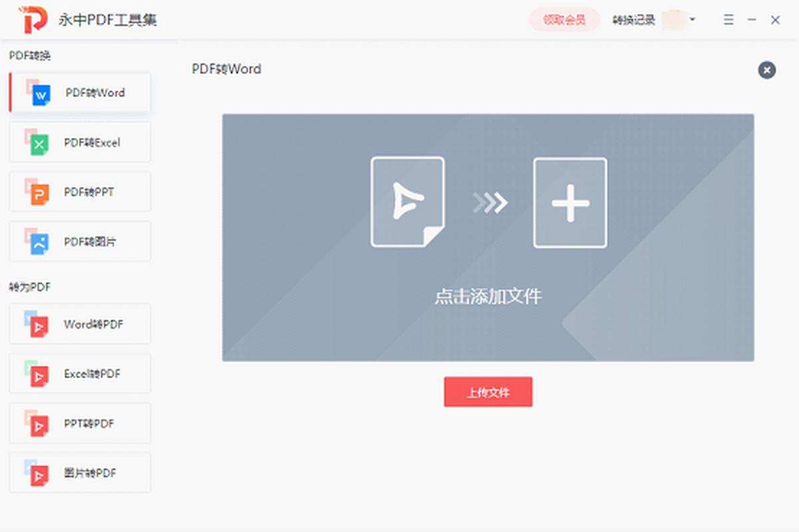
Task: Click the PDF转PPT orange P icon
Action: pos(40,194)
